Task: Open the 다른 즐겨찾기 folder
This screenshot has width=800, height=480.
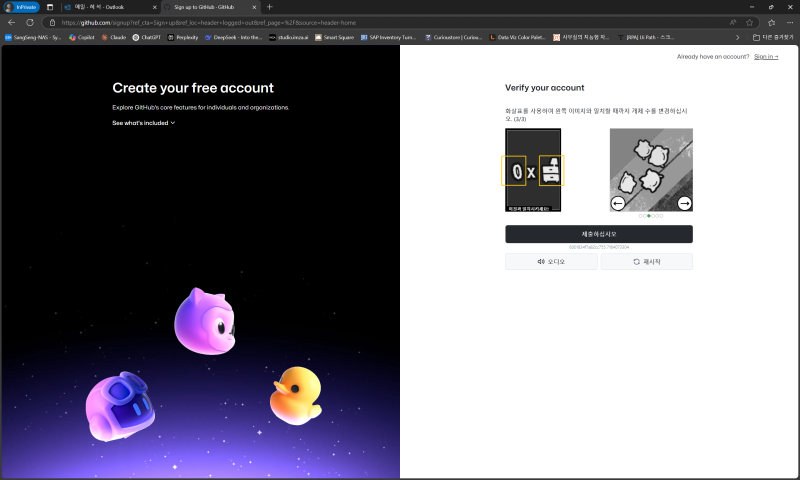Action: [773, 37]
